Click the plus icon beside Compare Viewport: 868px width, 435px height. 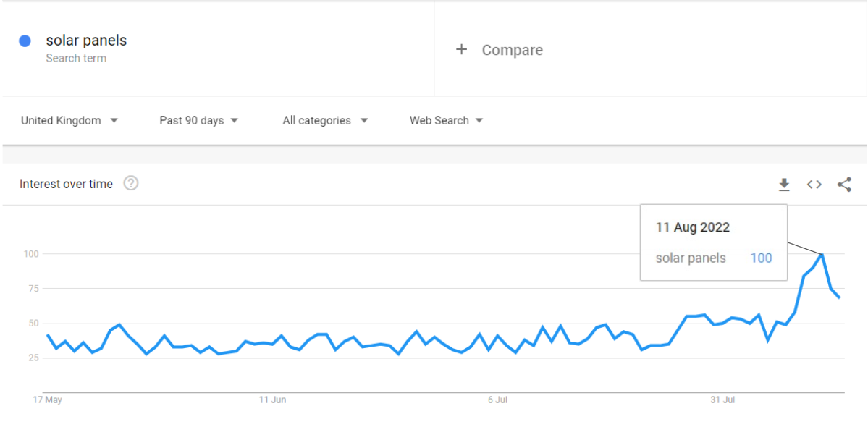(x=461, y=50)
